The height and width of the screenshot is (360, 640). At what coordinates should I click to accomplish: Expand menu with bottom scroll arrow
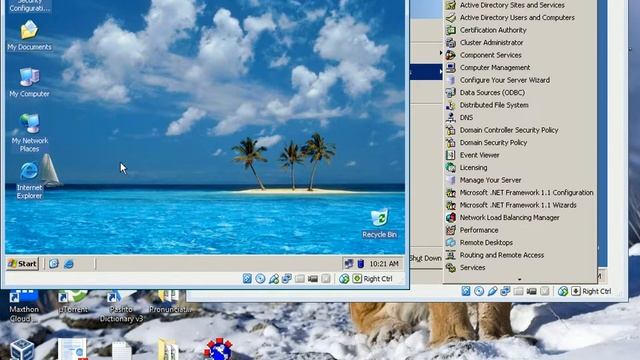coord(520,279)
